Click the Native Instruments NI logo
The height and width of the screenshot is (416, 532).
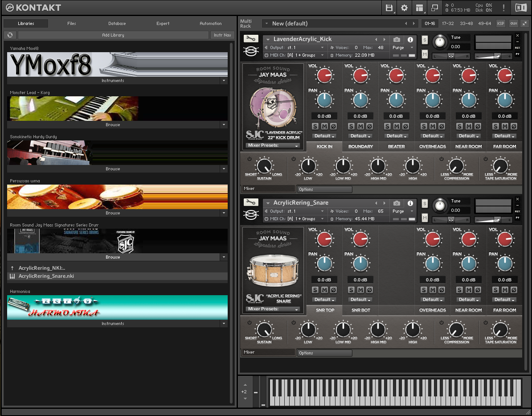521,8
